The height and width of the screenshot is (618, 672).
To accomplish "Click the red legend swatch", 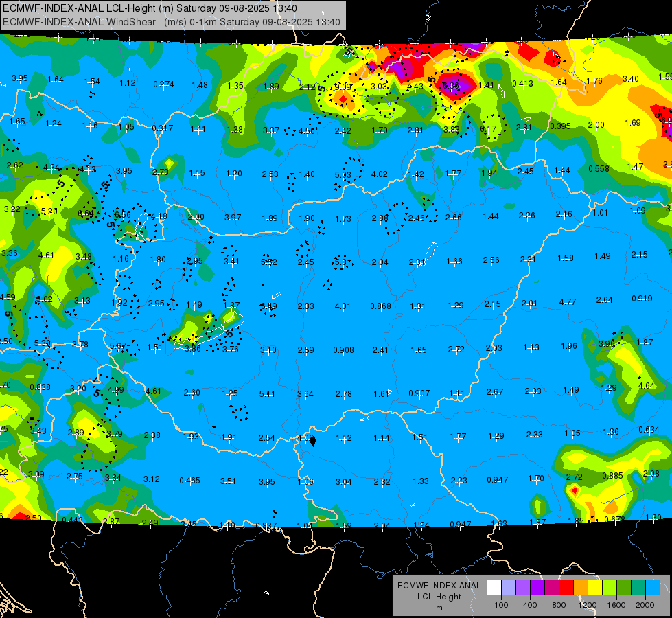I will (566, 588).
